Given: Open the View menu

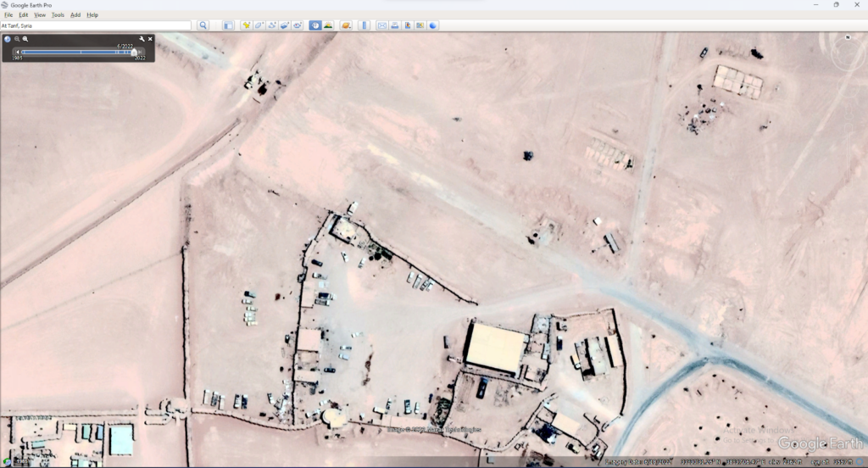Looking at the screenshot, I should coord(40,15).
